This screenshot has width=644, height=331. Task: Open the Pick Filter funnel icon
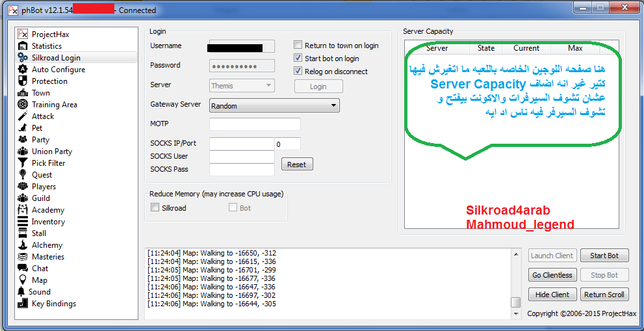point(23,163)
